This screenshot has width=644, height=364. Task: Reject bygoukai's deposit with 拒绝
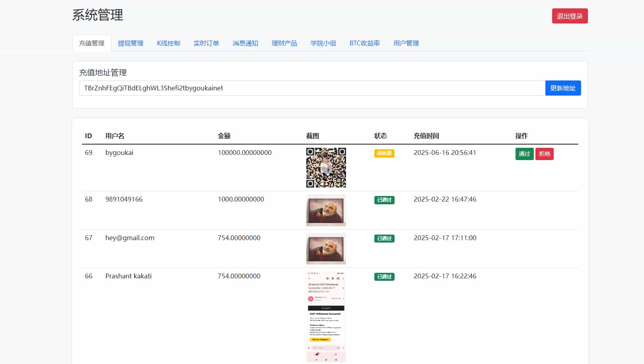click(544, 154)
